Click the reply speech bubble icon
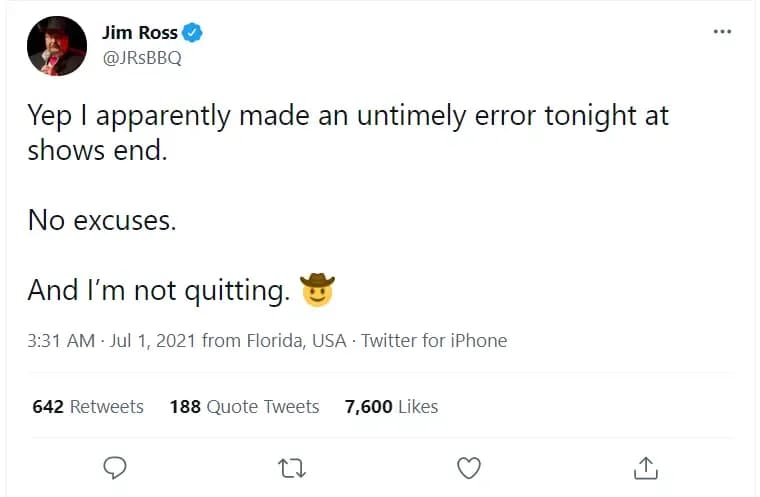The image size is (760, 497). click(x=116, y=467)
